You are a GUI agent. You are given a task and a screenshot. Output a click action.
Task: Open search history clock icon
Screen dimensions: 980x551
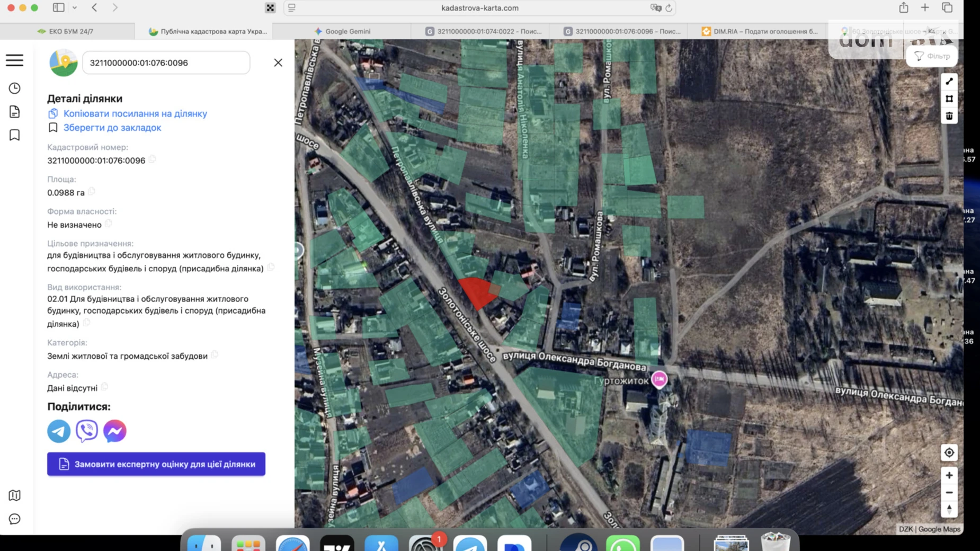tap(15, 88)
